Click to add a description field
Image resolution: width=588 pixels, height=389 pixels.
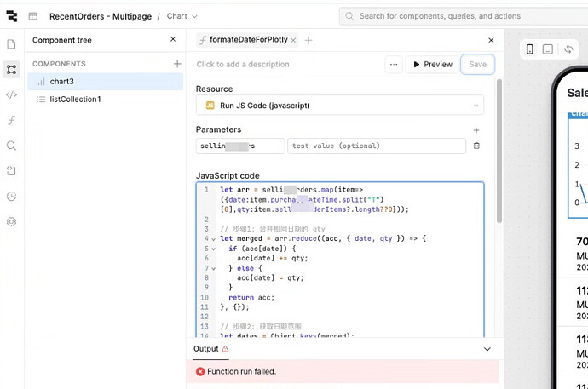[x=243, y=65]
